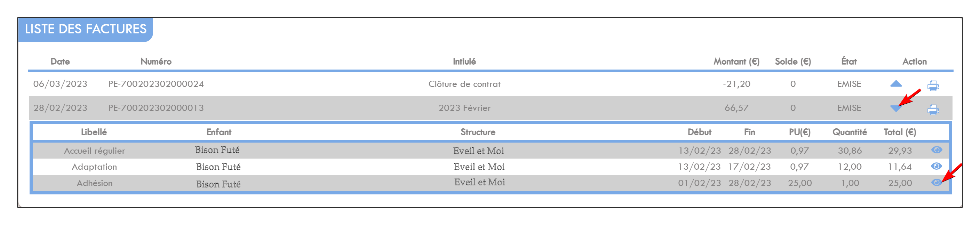Click the Structure sub-table header

tap(478, 132)
